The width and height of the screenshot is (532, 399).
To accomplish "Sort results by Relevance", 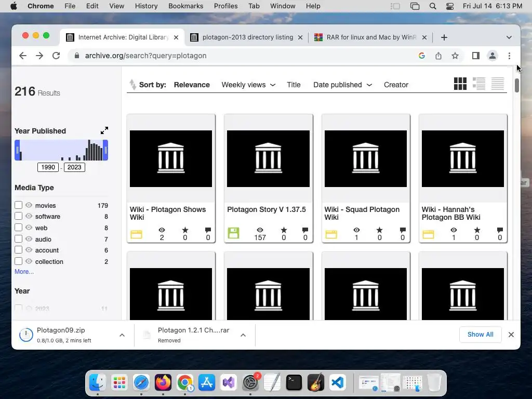I will tap(192, 85).
